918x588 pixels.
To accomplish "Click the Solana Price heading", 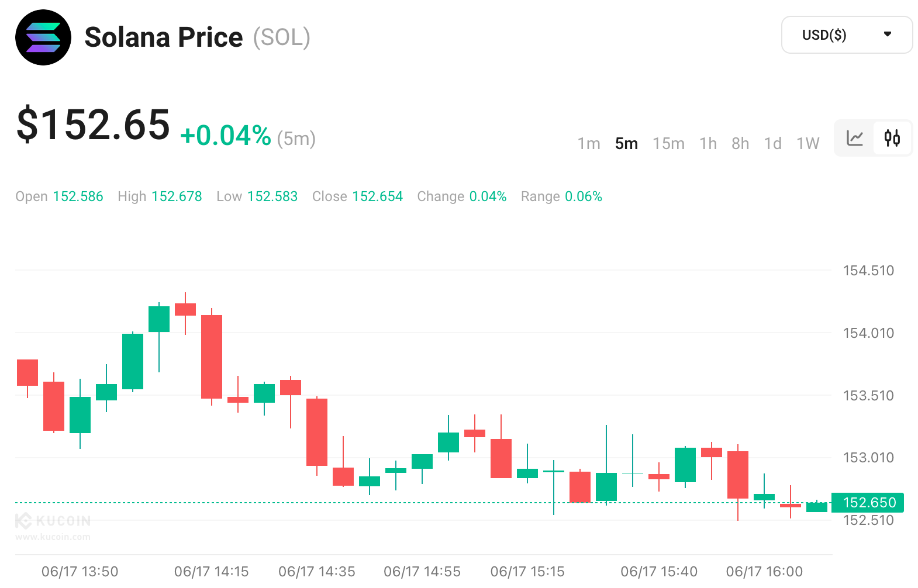I will click(163, 37).
